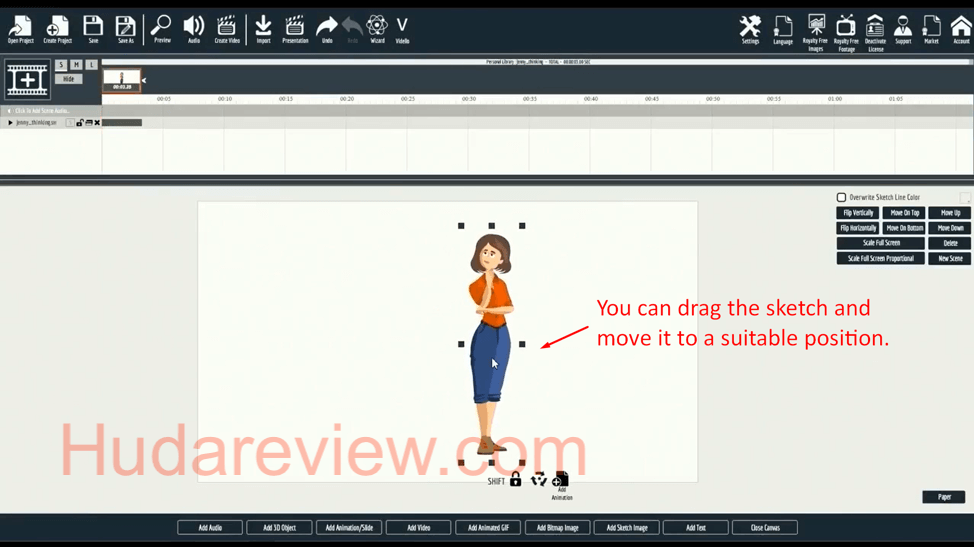The width and height of the screenshot is (974, 547).
Task: Select small timeline size S
Action: coord(61,65)
